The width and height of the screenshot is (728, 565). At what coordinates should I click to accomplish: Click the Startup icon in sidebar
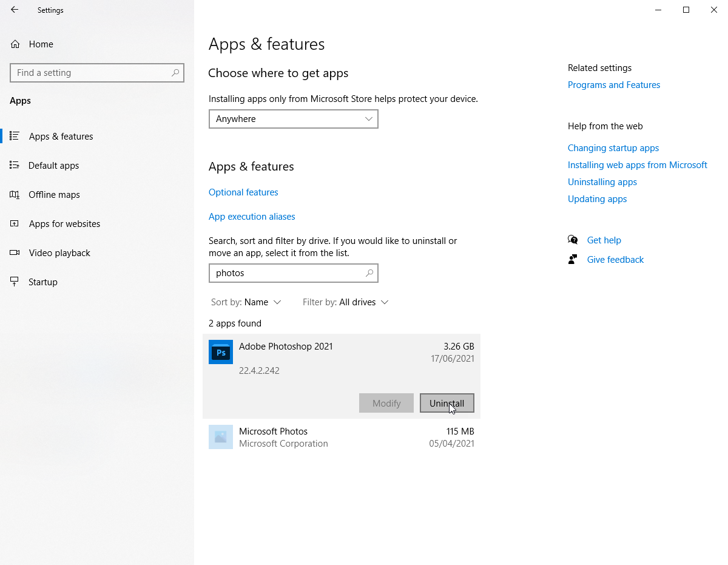click(15, 282)
